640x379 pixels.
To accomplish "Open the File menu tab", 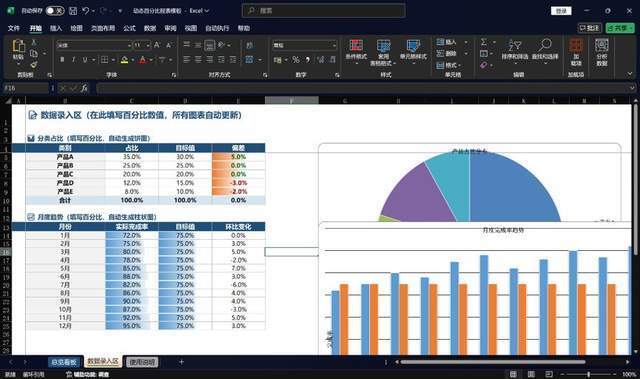I will pyautogui.click(x=13, y=28).
